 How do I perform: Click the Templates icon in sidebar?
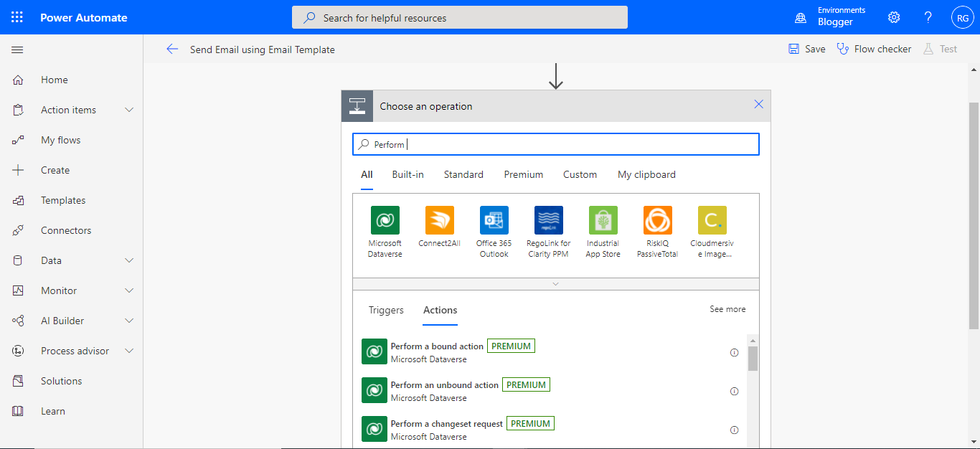pos(18,200)
